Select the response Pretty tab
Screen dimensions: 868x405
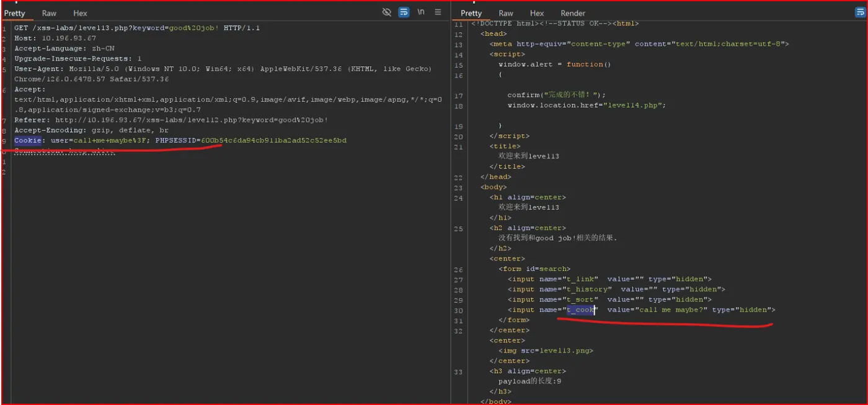click(471, 13)
